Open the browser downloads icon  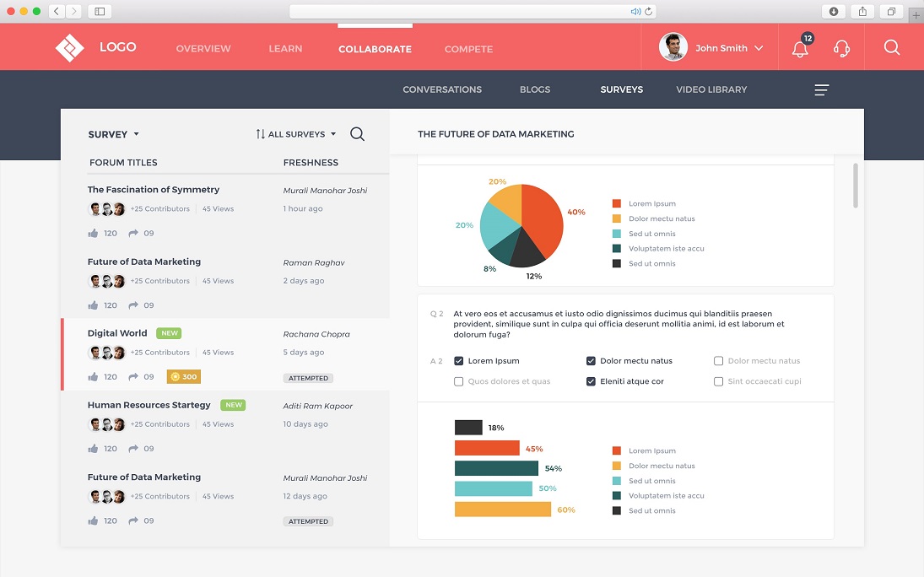[833, 11]
